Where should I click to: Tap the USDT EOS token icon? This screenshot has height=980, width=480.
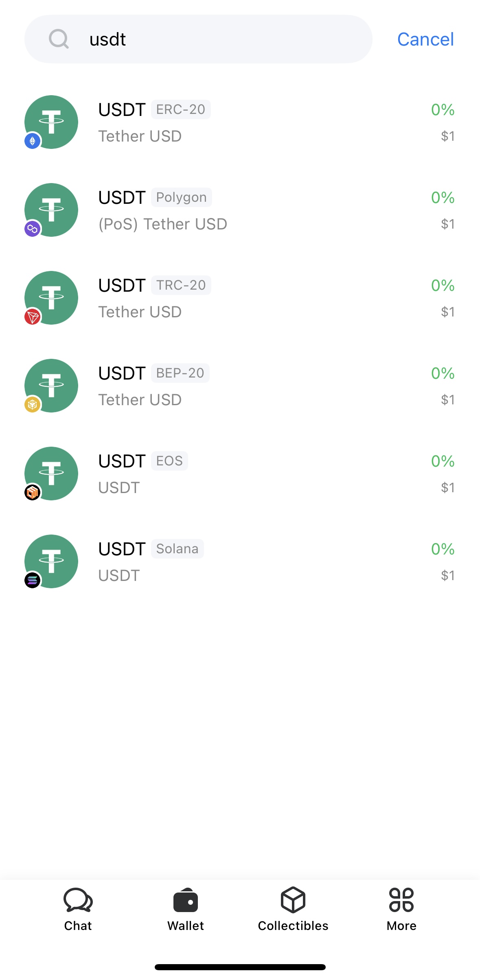pos(51,474)
